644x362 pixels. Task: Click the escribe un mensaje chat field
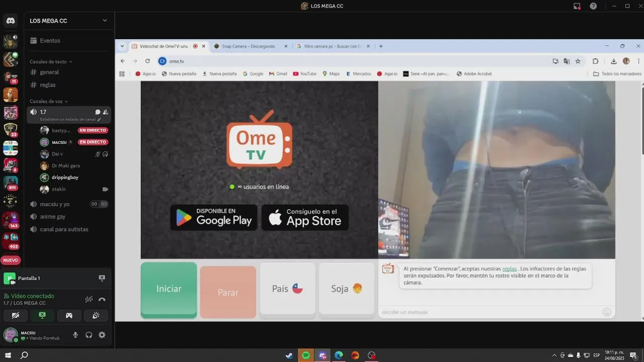491,312
